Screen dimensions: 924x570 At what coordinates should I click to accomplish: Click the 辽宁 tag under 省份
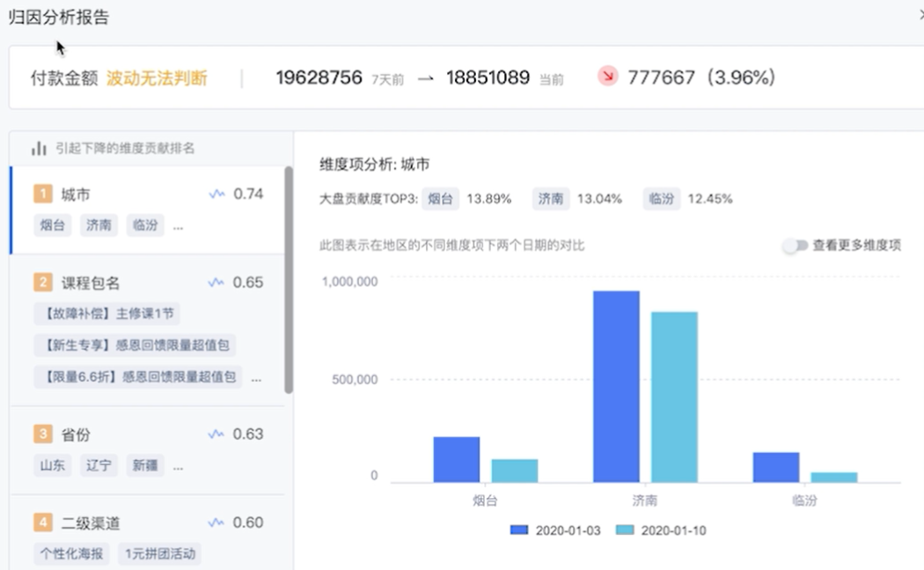coord(99,466)
